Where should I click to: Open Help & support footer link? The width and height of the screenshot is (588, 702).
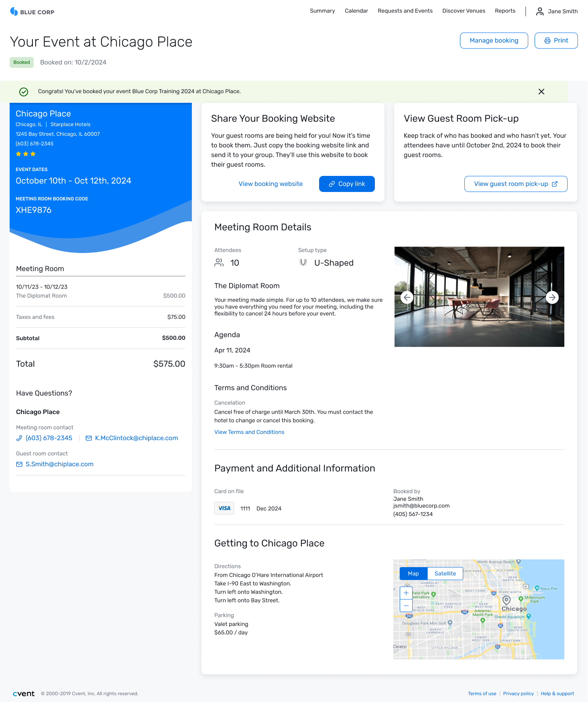[x=557, y=694]
